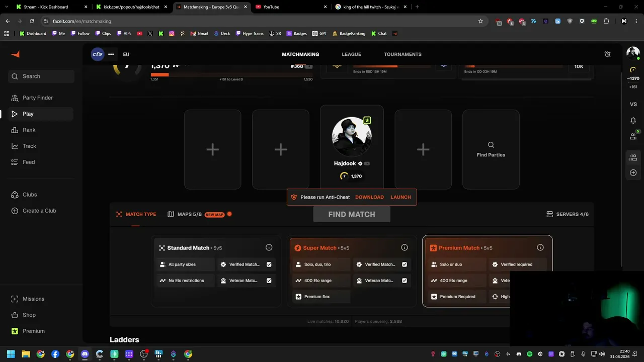Screen dimensions: 644x362
Task: Click the Find Parties card
Action: click(491, 149)
